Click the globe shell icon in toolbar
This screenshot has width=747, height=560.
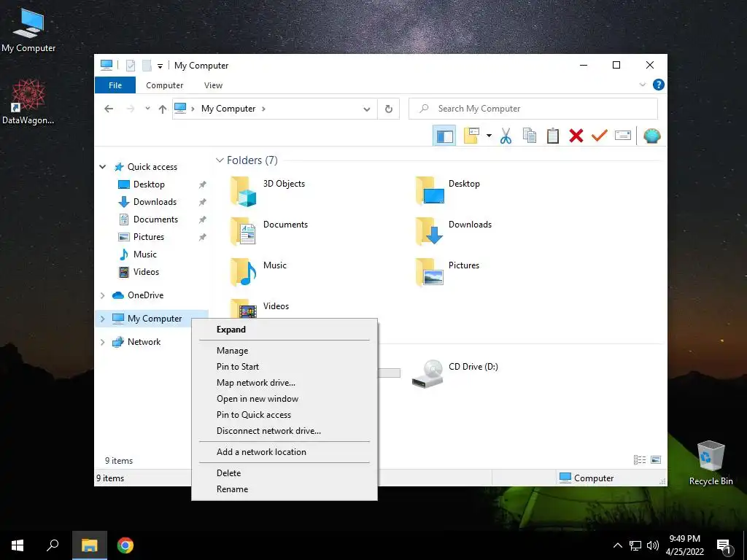click(x=651, y=136)
